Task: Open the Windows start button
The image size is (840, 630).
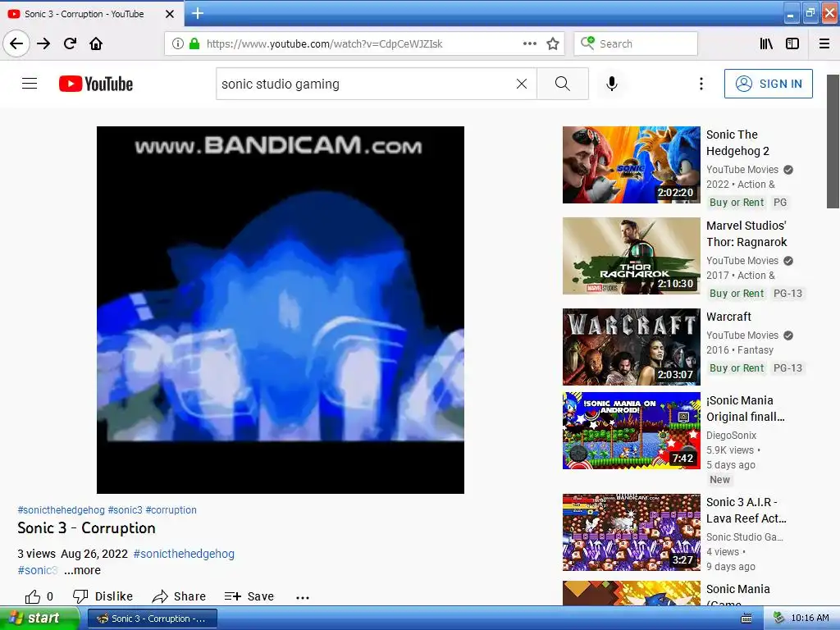Action: coord(39,619)
